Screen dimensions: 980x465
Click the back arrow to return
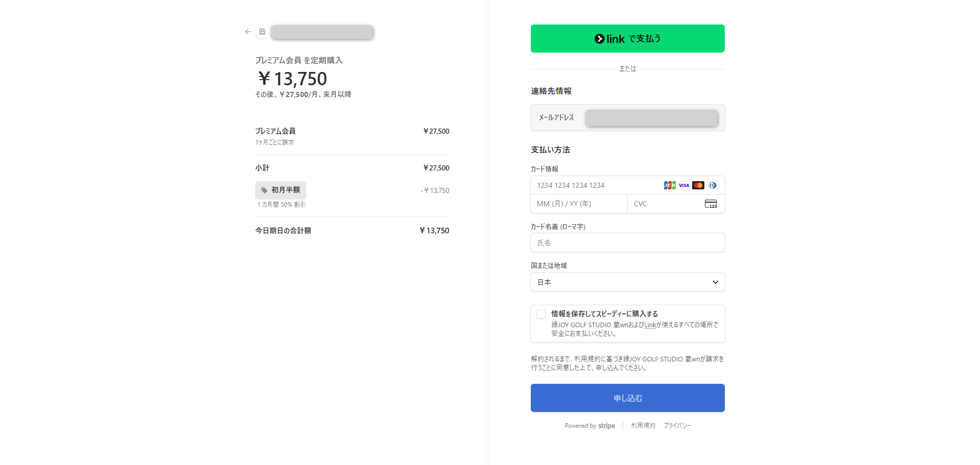pyautogui.click(x=248, y=31)
